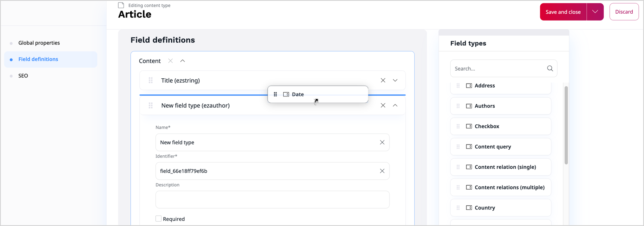This screenshot has height=226, width=644.
Task: Enable the Required checkbox
Action: coord(159,219)
